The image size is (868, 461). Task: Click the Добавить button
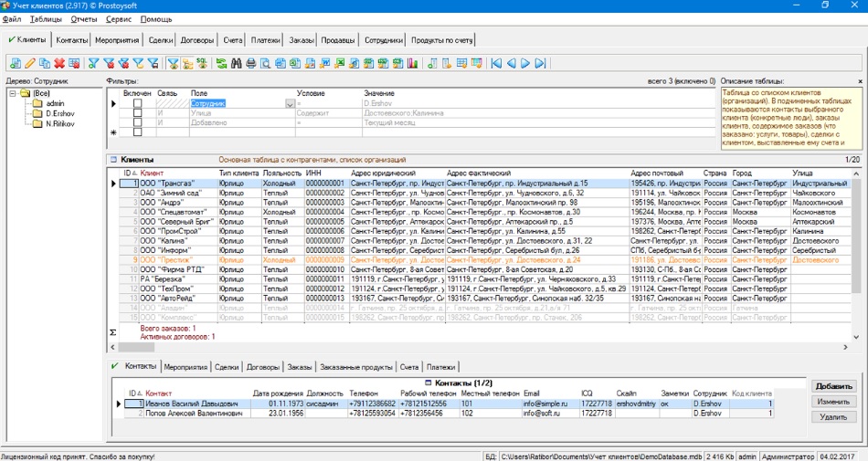[833, 386]
